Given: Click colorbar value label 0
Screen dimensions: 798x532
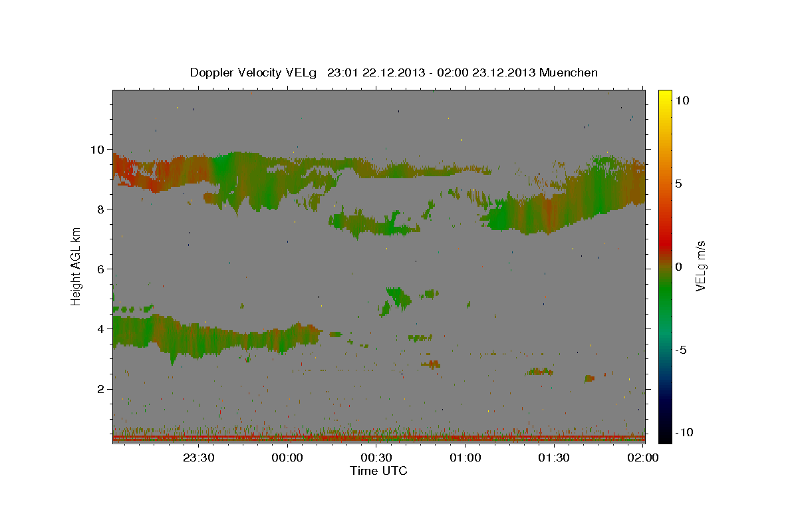Looking at the screenshot, I should (679, 267).
